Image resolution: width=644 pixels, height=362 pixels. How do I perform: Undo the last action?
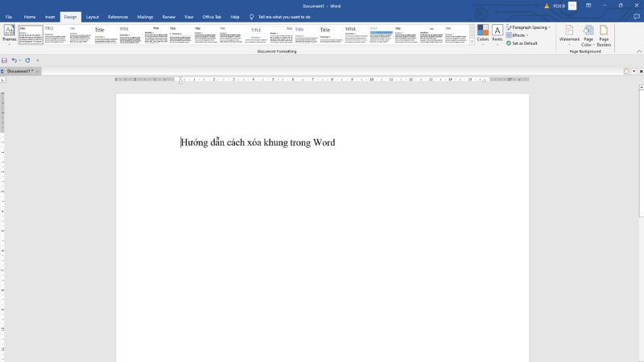tap(14, 60)
